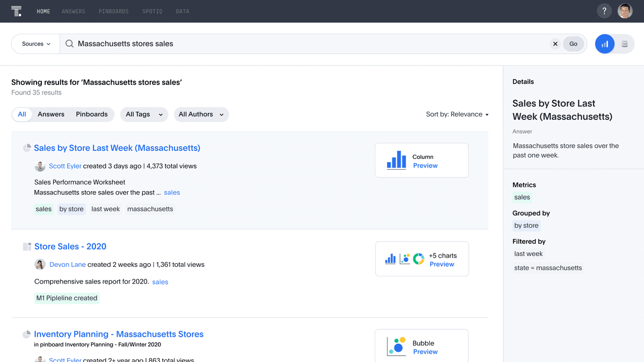Filter results to Answers tab
Viewport: 644px width, 362px height.
point(51,114)
